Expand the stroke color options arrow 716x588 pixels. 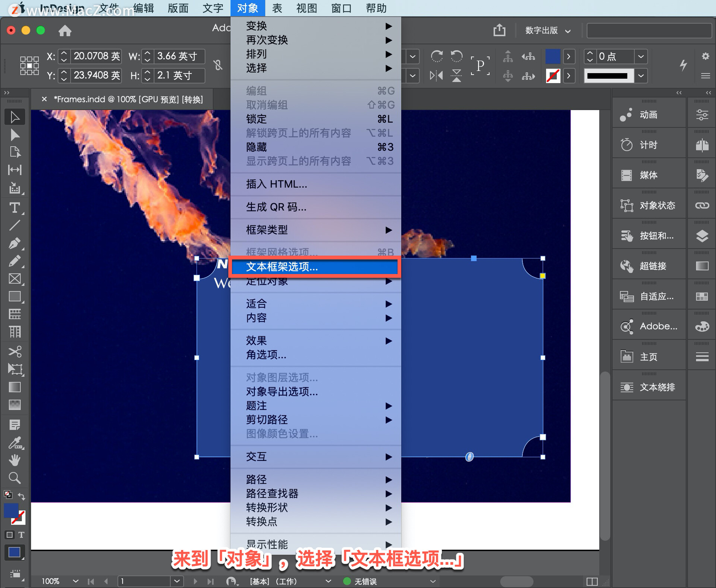click(568, 76)
